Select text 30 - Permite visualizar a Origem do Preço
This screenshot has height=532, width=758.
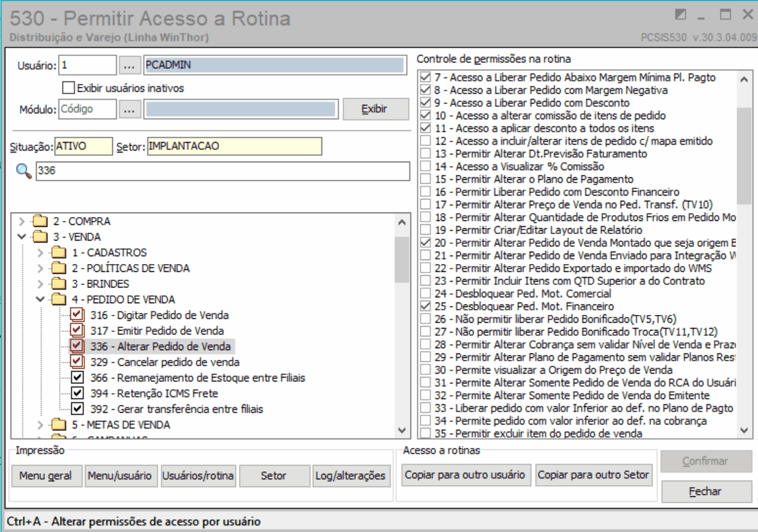(553, 370)
